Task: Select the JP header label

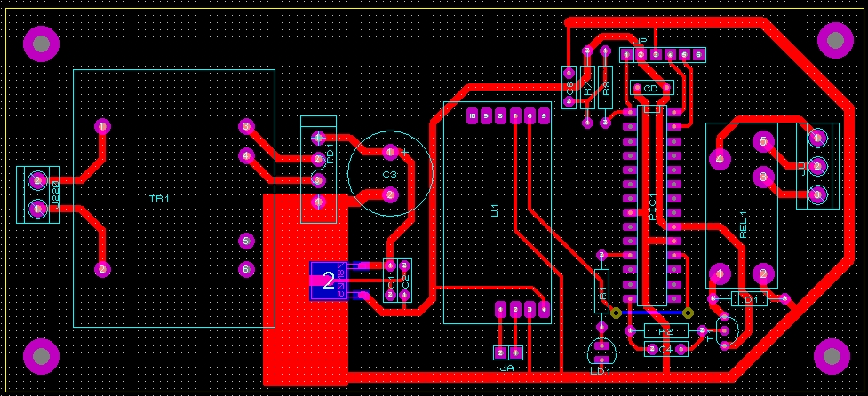Action: click(640, 42)
